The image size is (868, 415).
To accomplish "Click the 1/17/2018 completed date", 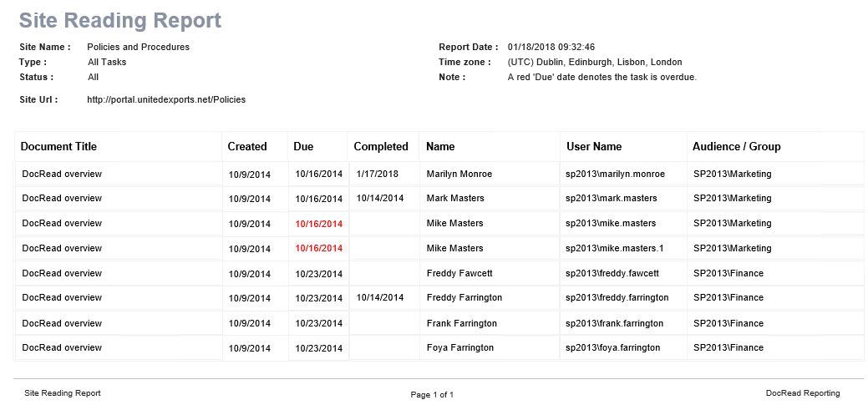I will coord(378,174).
